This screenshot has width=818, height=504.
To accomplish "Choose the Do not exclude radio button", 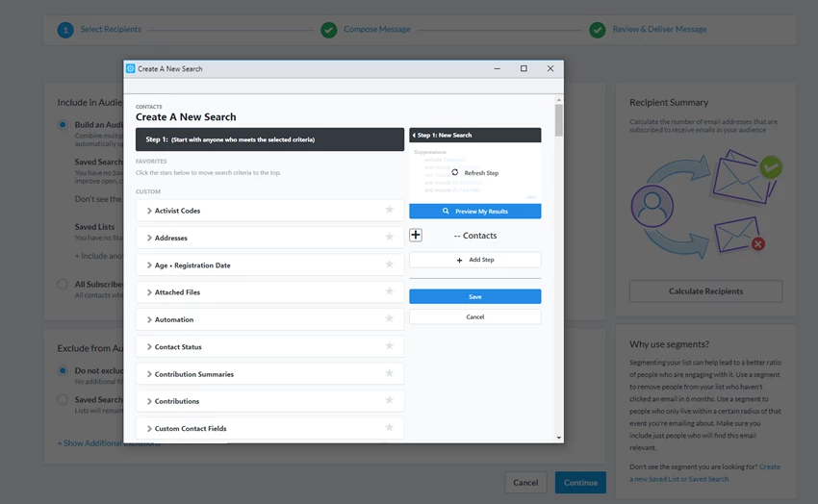I will coord(63,370).
